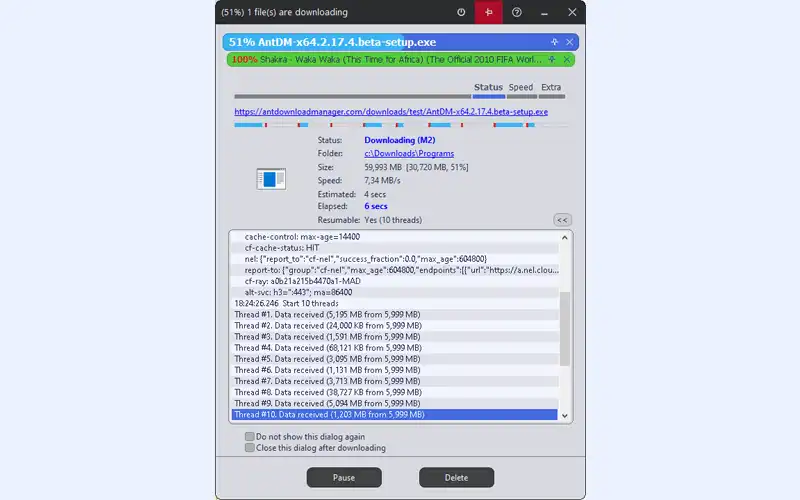Viewport: 800px width, 500px height.
Task: Select the 'alt-svc: h3' log row
Action: (395, 292)
